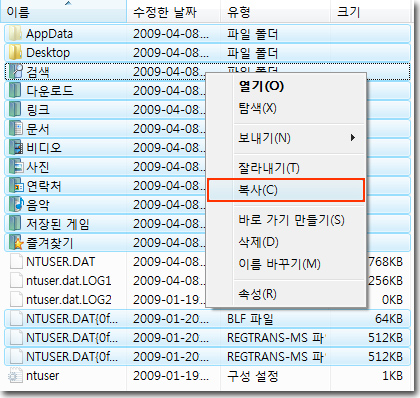Select the ntuser.dat.LOG2 file name

pos(69,300)
